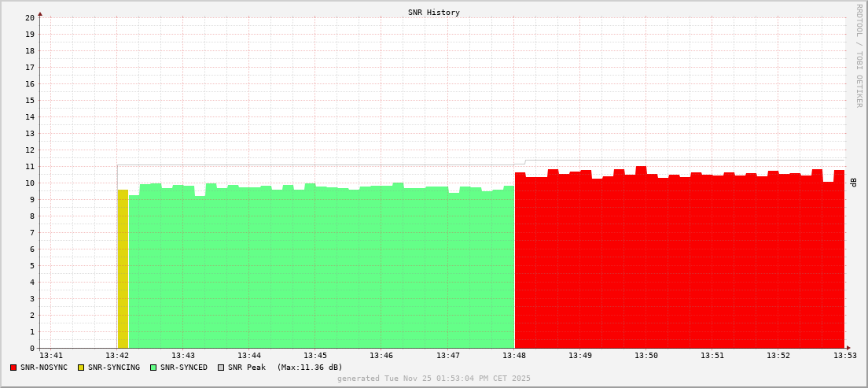Click the 10 value on the y-axis

[30, 183]
